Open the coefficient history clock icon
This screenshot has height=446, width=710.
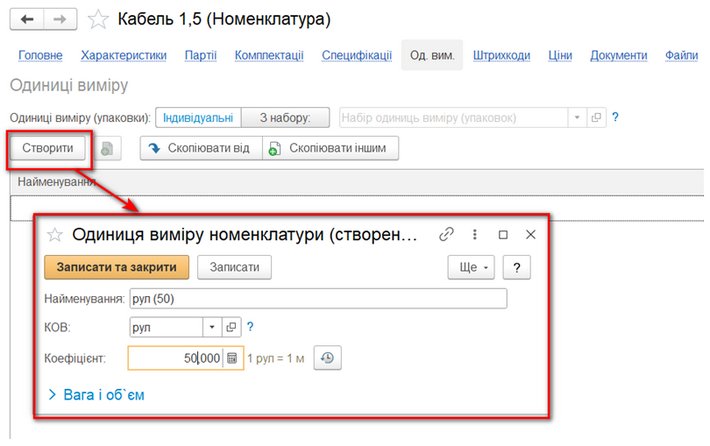(x=327, y=358)
